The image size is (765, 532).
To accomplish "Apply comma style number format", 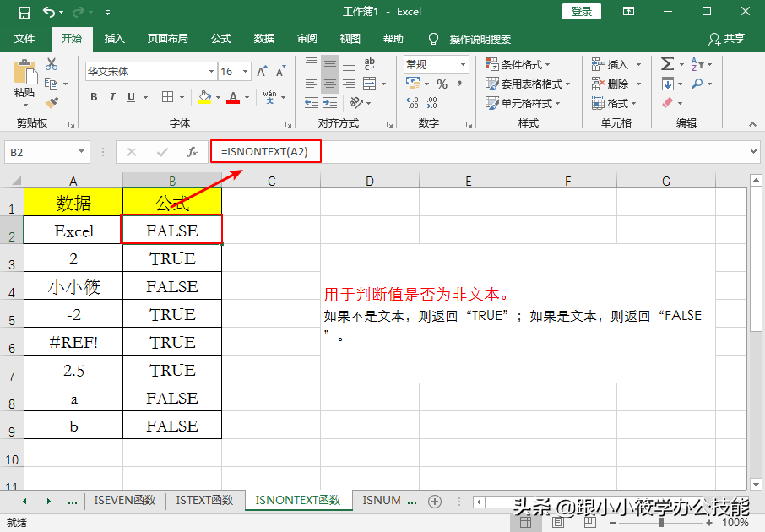I will (x=459, y=84).
